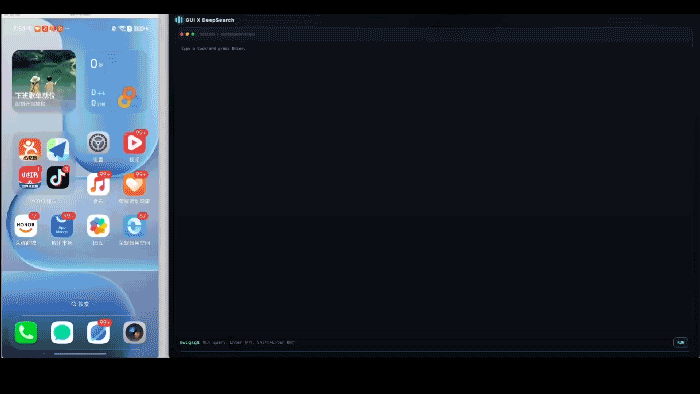Image resolution: width=700 pixels, height=394 pixels.
Task: Open the Camera app in the dock
Action: point(134,332)
